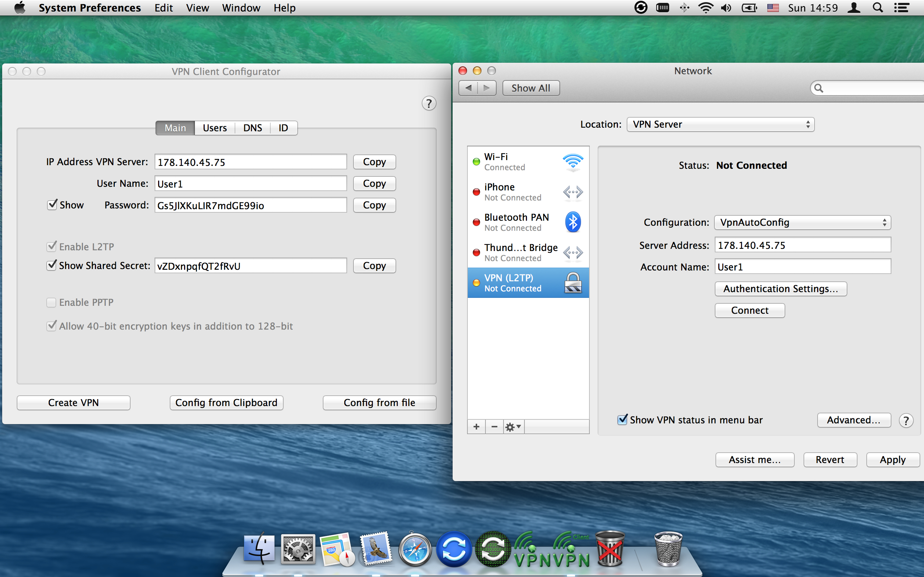Click the Create VPN button
Image resolution: width=924 pixels, height=577 pixels.
pyautogui.click(x=73, y=402)
